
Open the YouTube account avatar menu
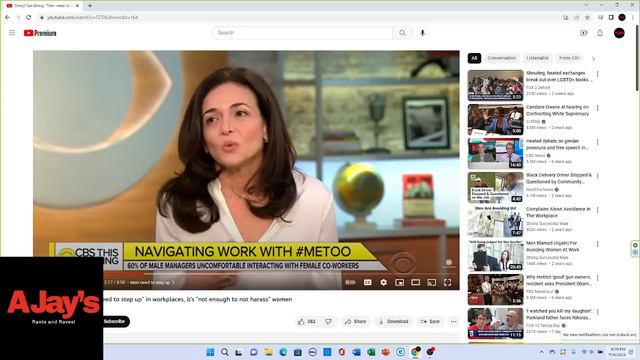tap(619, 33)
